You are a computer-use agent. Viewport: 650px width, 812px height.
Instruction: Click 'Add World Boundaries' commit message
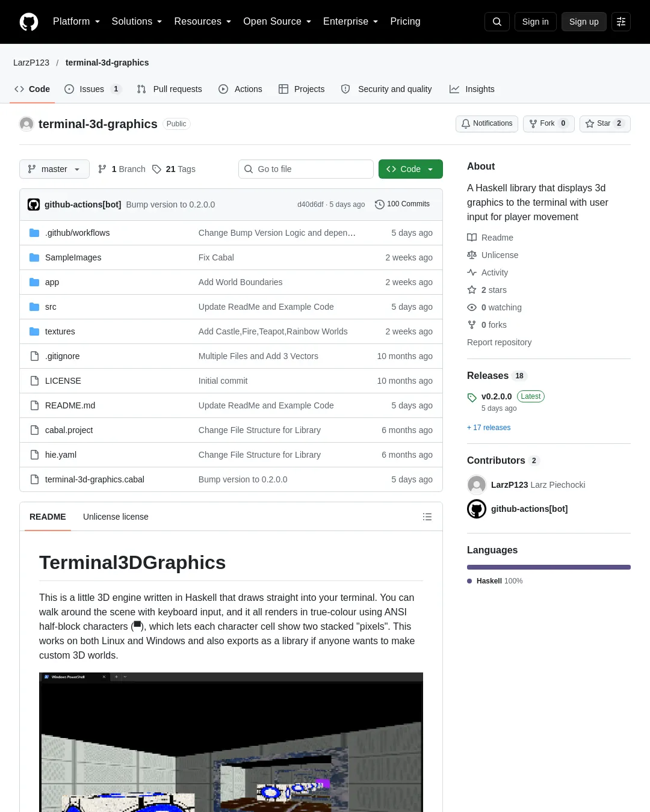tap(240, 282)
